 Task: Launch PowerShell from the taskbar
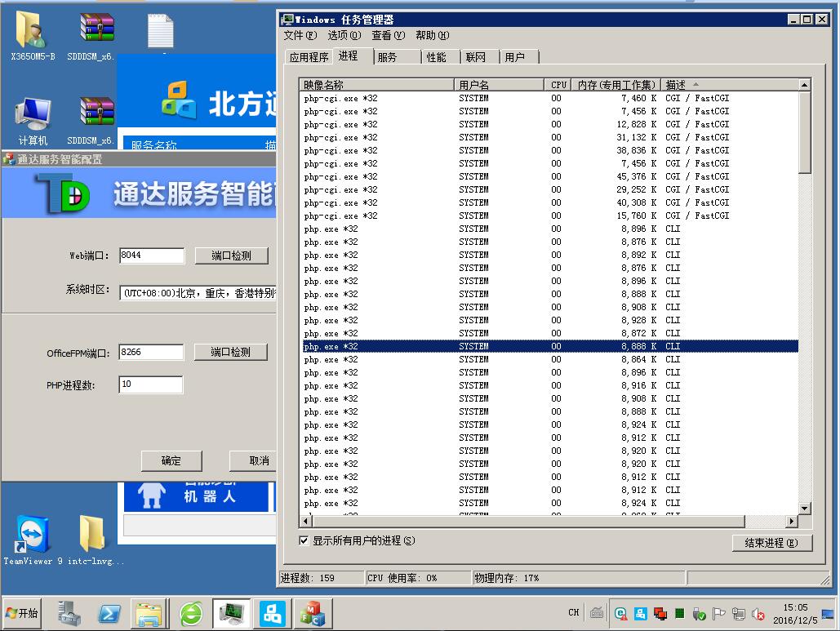click(x=109, y=613)
